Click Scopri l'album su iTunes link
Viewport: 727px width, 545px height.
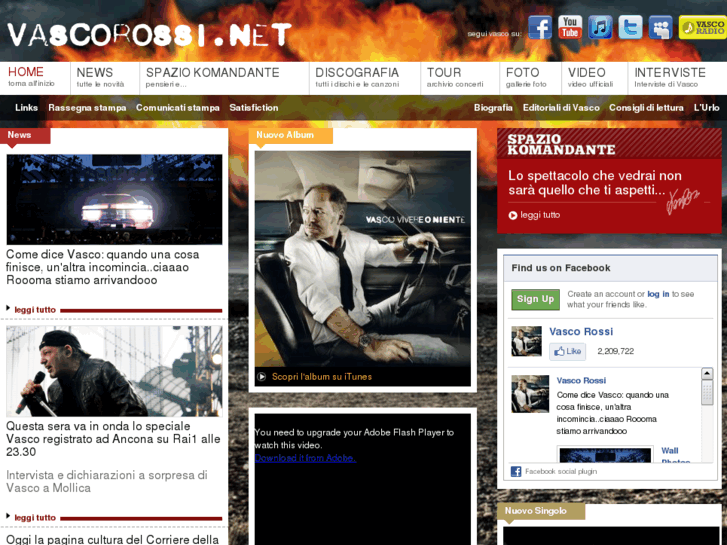(x=322, y=377)
